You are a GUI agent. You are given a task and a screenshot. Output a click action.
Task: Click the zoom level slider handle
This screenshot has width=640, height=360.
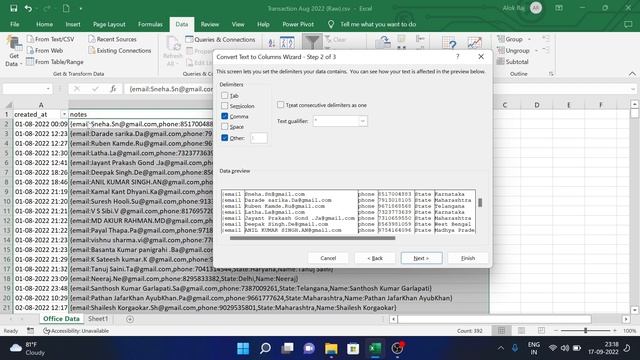pos(586,331)
